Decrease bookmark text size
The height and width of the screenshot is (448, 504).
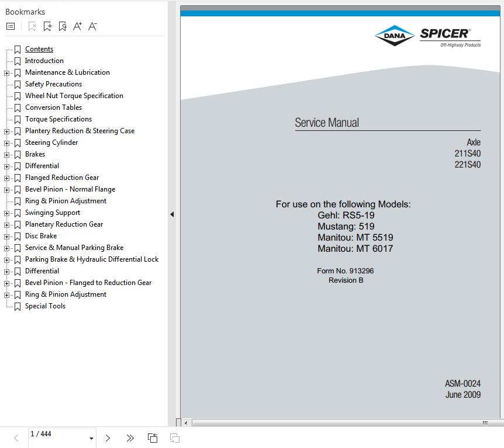pos(92,26)
